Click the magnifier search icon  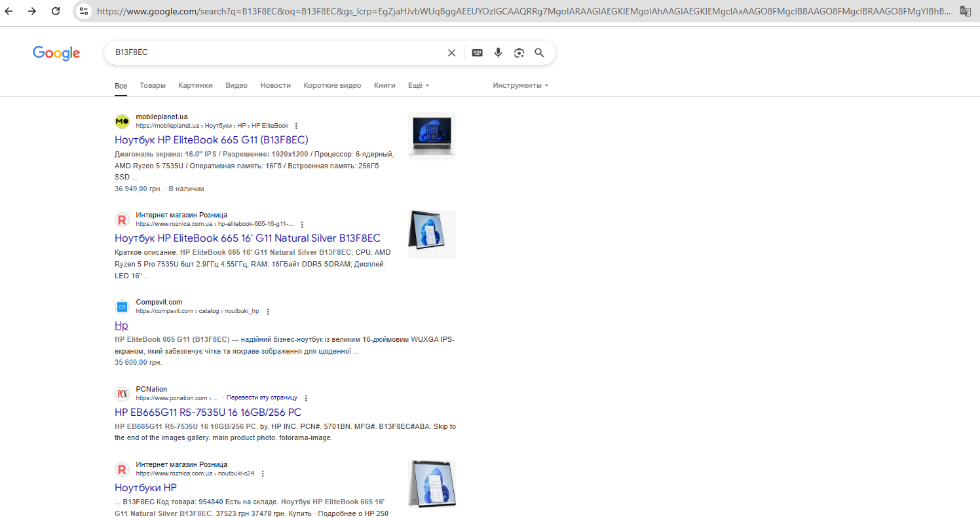click(539, 53)
